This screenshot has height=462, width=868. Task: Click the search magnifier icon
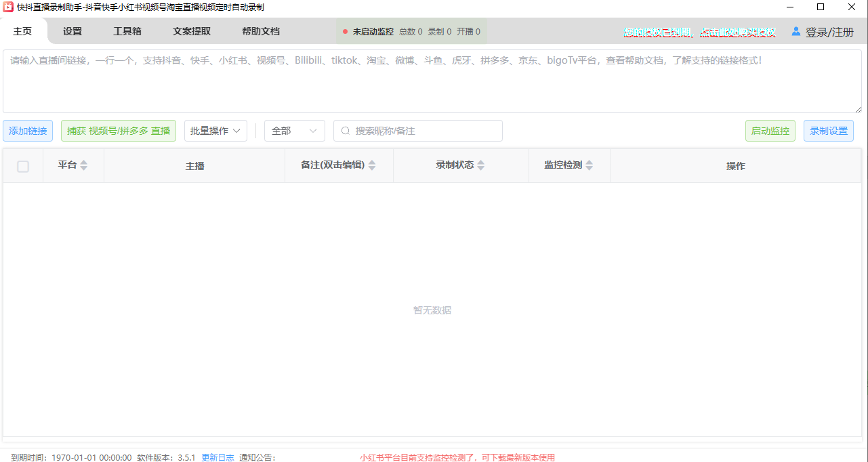click(346, 131)
